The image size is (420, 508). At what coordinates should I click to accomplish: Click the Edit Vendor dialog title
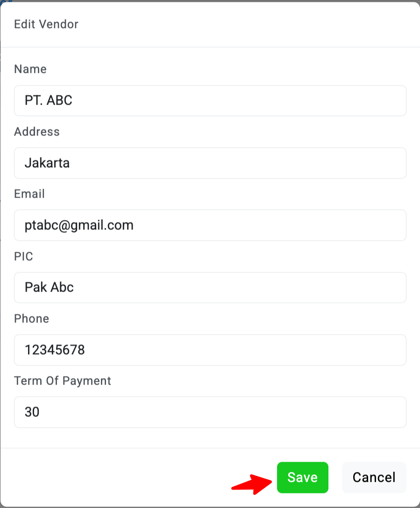[x=46, y=24]
